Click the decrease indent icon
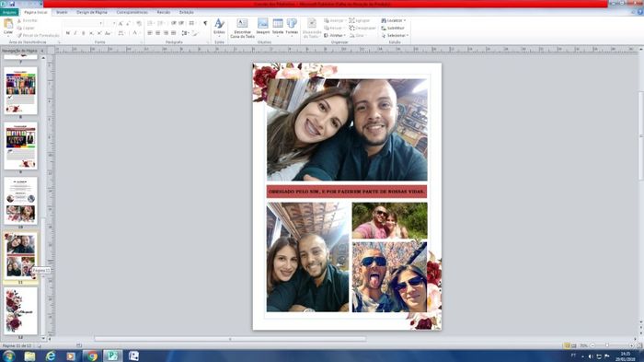 click(x=174, y=23)
